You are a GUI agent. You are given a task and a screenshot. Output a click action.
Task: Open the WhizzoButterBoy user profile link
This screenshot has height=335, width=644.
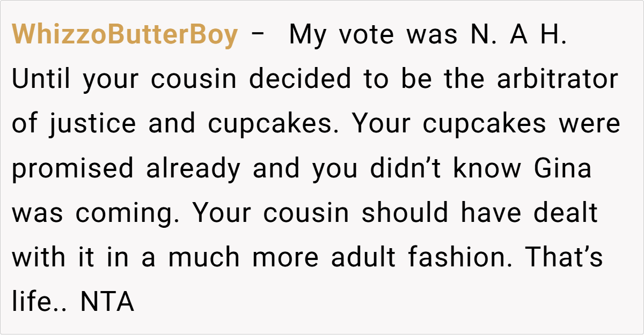point(125,35)
